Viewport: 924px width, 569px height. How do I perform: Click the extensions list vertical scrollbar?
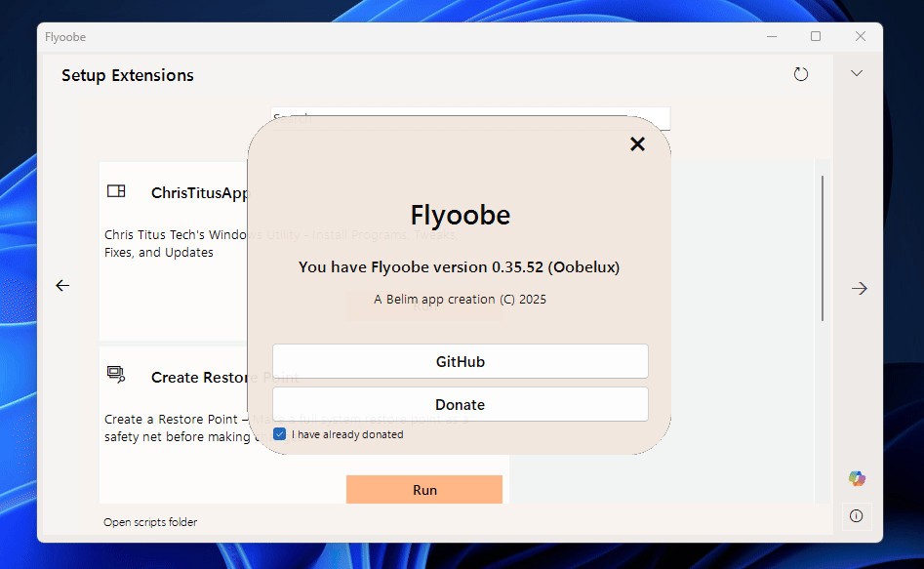pyautogui.click(x=823, y=249)
